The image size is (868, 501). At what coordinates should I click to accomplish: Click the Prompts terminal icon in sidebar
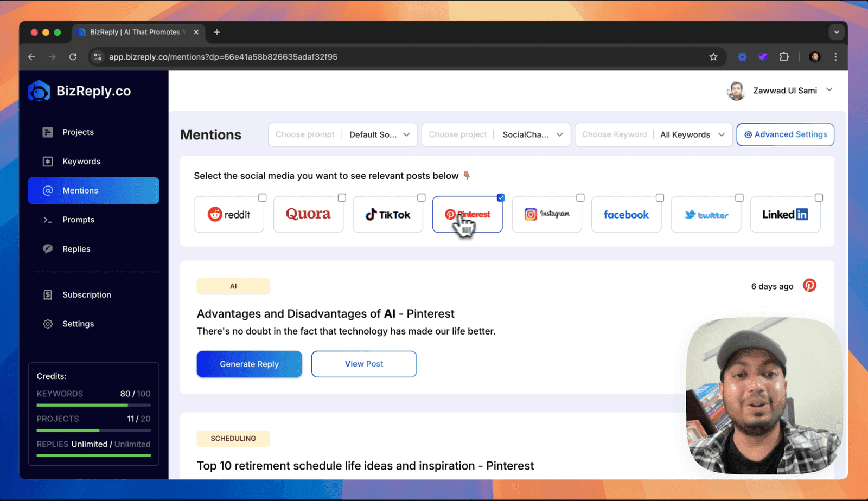coord(48,220)
